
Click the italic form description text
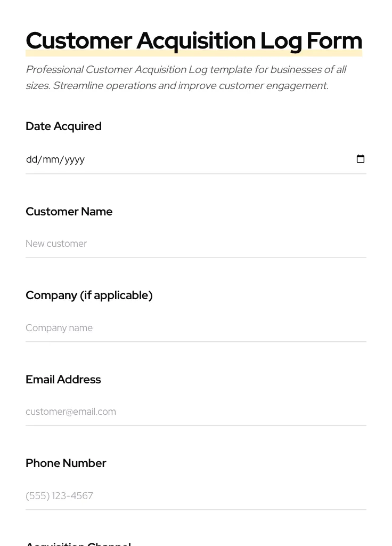(186, 77)
